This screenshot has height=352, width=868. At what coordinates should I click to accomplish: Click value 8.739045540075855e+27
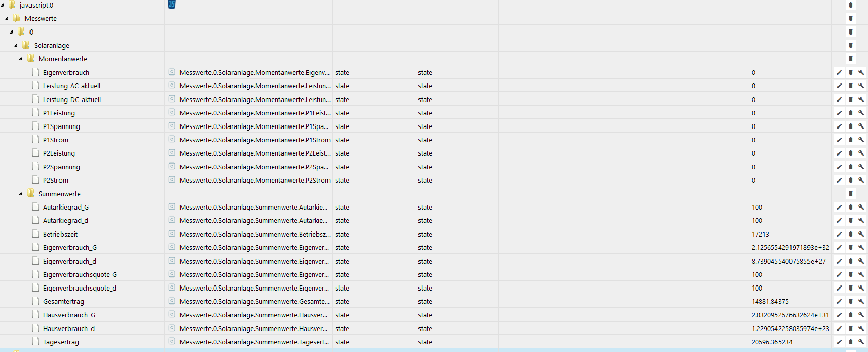coord(789,261)
